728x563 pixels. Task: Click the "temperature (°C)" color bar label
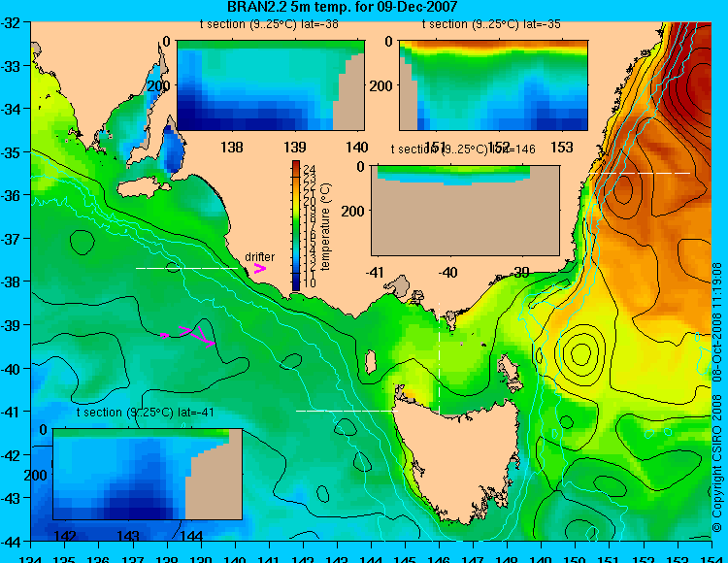[325, 226]
